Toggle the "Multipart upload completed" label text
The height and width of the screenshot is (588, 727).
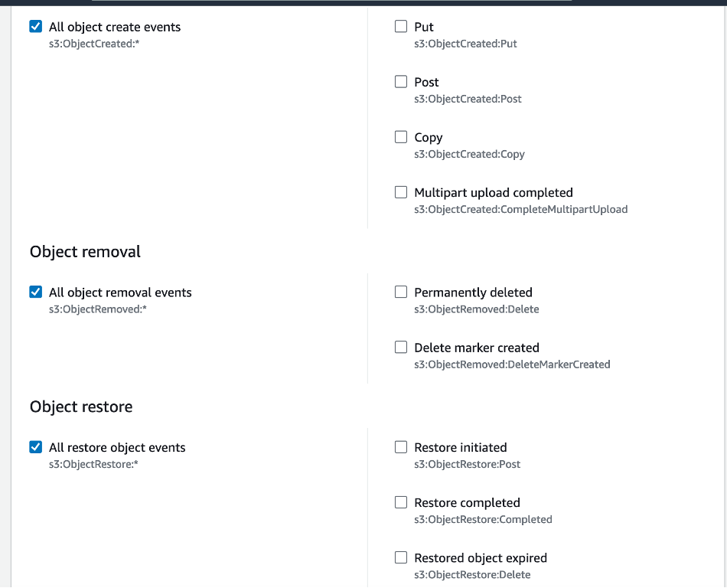[494, 192]
